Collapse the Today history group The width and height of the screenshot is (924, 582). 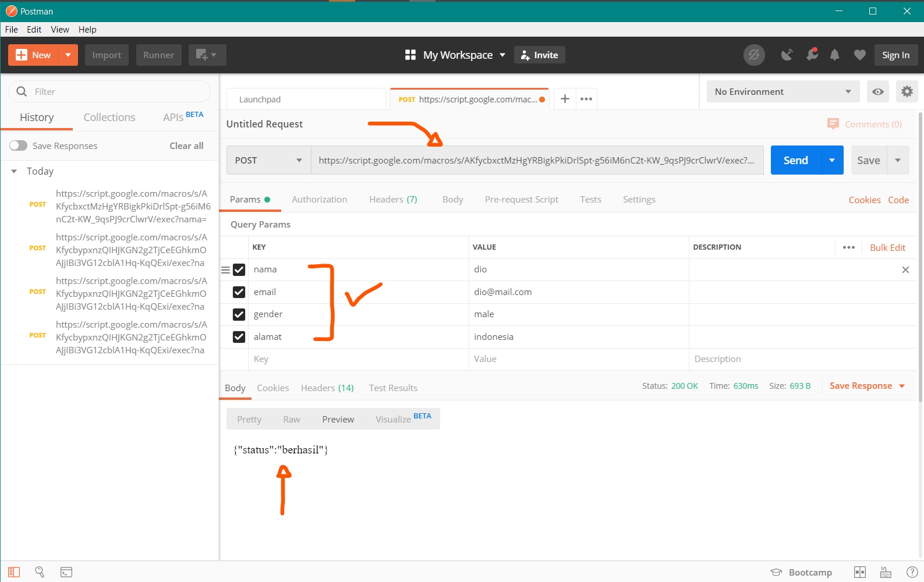tap(14, 171)
